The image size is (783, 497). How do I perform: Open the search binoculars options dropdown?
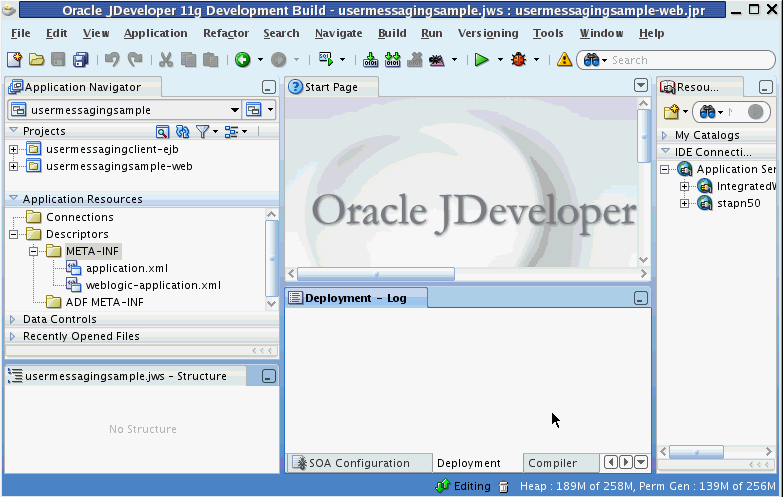pyautogui.click(x=604, y=60)
